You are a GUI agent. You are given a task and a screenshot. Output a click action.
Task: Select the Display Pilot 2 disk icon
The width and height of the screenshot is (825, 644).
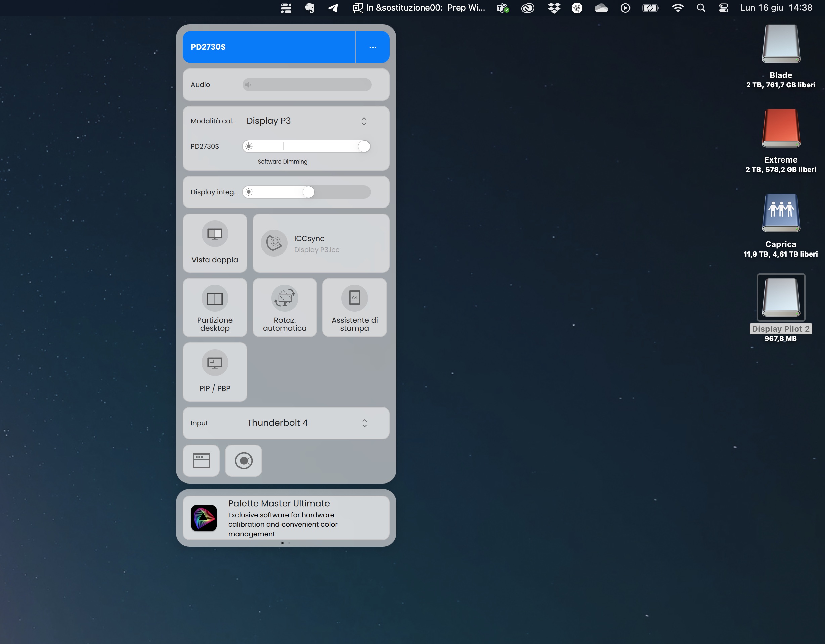[781, 297]
